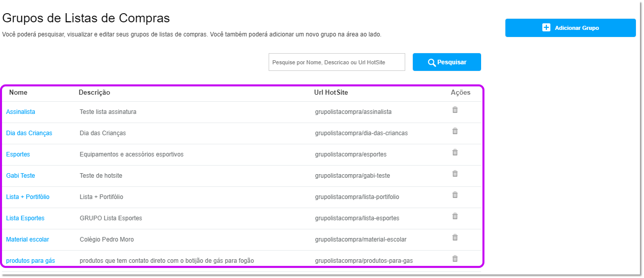Viewport: 644px width, 278px height.
Task: Click trash icon for Dia das Crianças
Action: click(x=455, y=131)
